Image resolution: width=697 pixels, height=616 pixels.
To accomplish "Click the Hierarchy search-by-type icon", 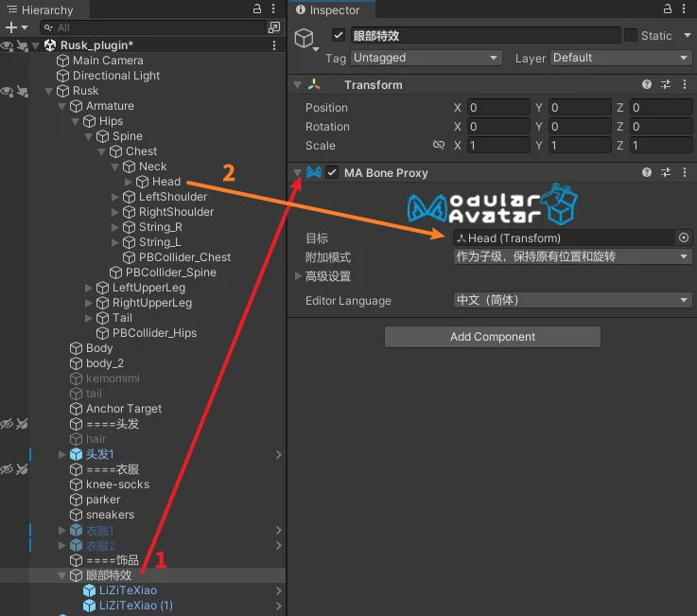I will tap(274, 28).
